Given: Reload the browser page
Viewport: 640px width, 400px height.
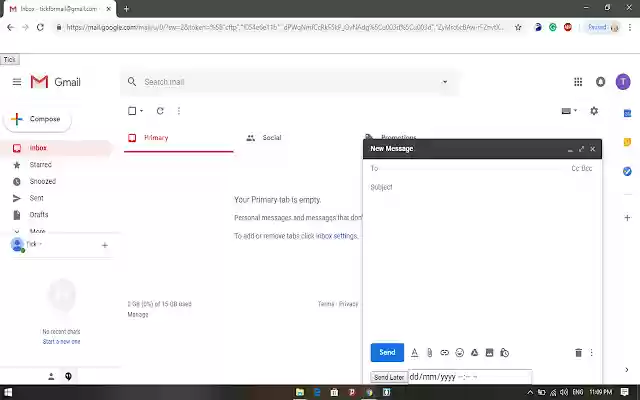Looking at the screenshot, I should [40, 27].
